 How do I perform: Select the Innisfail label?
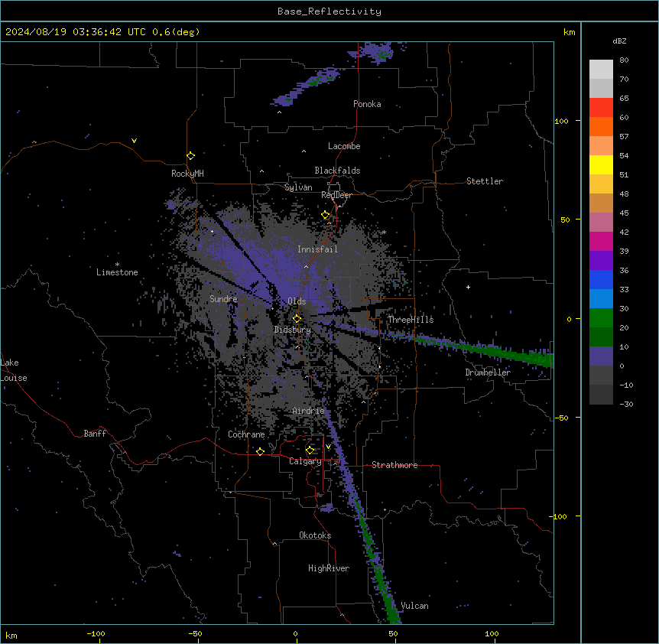[x=317, y=249]
